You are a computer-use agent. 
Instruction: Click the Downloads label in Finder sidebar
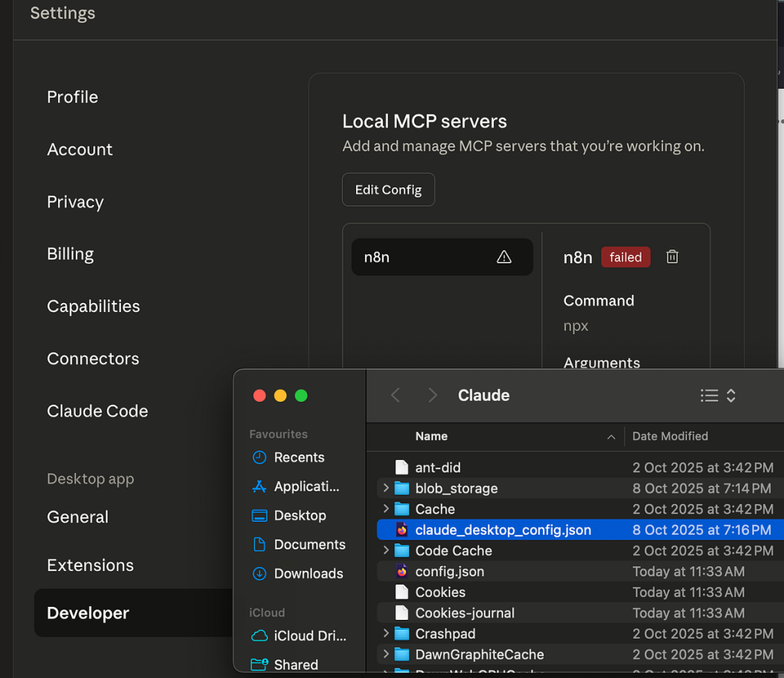click(x=309, y=574)
